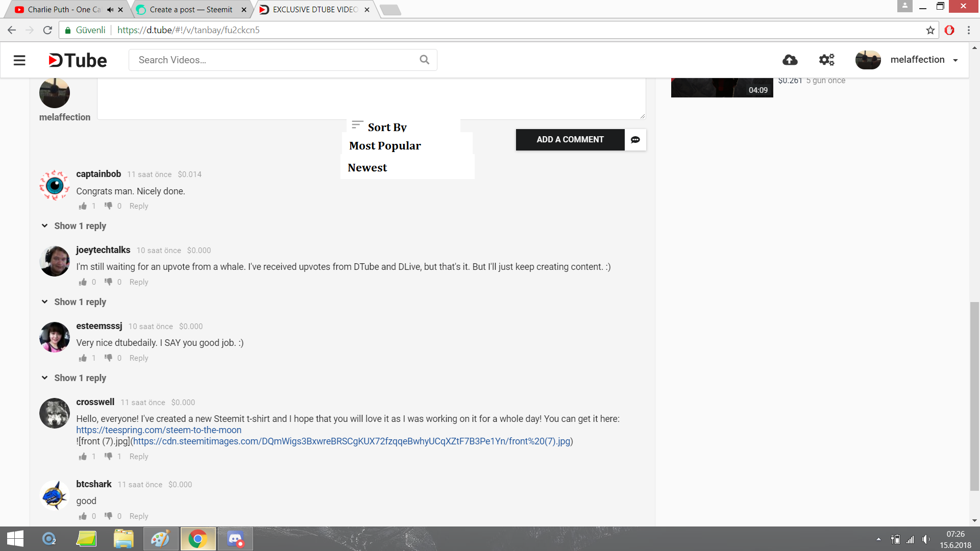Click the Opera extension icon in browser toolbar
Image resolution: width=980 pixels, height=551 pixels.
[949, 30]
